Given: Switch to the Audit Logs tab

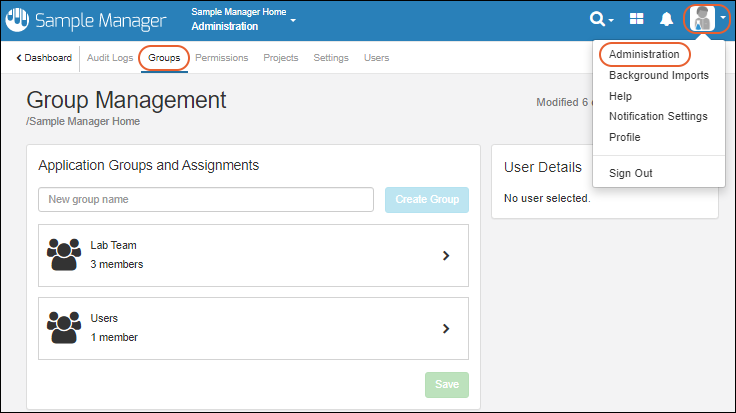Looking at the screenshot, I should pyautogui.click(x=110, y=58).
